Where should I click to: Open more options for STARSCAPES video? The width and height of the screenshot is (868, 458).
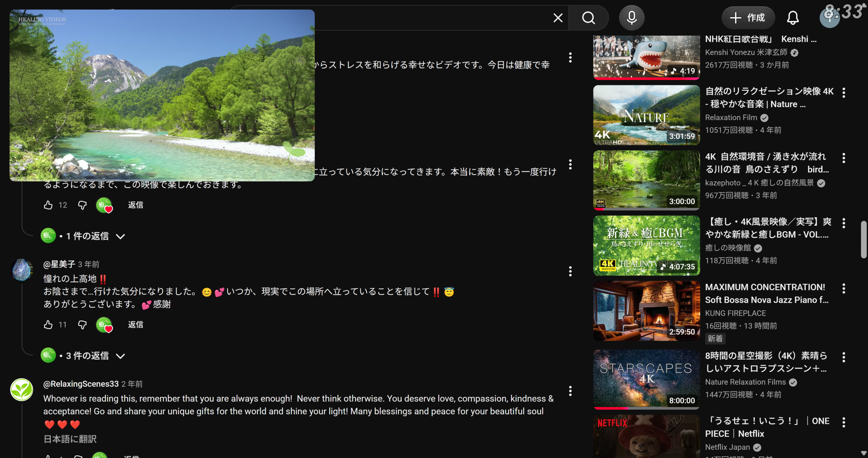coord(844,357)
